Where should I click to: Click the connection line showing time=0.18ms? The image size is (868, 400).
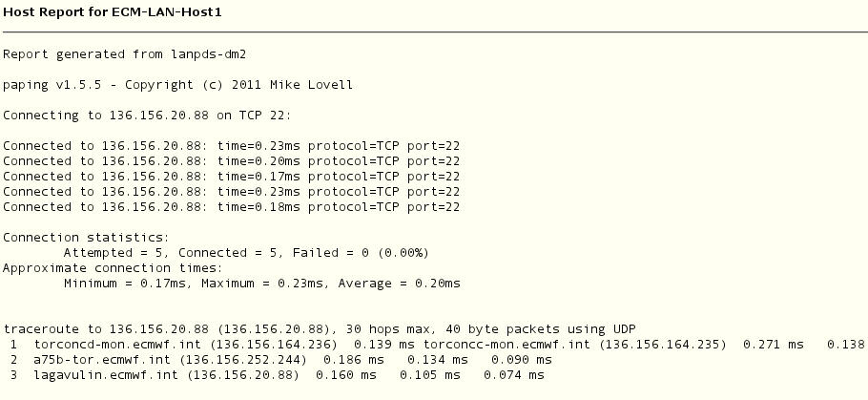(232, 206)
